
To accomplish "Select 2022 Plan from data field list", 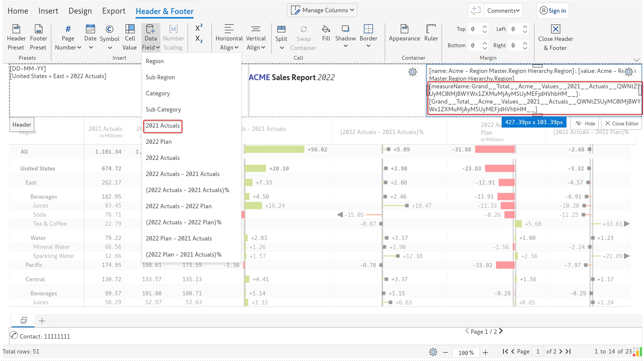I will click(159, 141).
